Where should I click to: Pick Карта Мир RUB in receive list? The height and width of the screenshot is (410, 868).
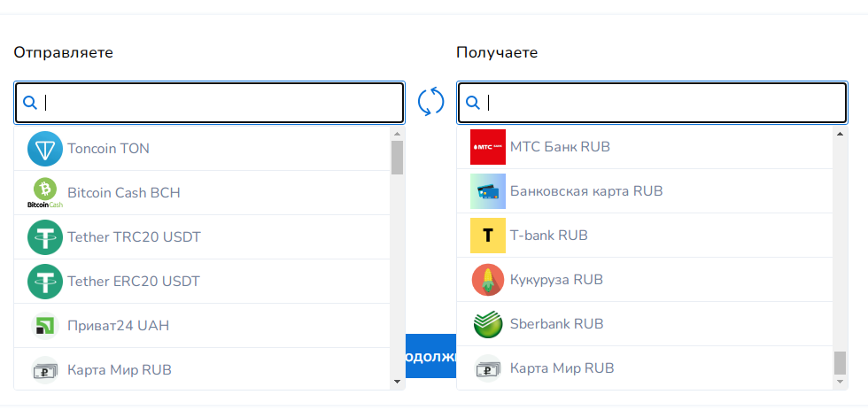(x=645, y=368)
